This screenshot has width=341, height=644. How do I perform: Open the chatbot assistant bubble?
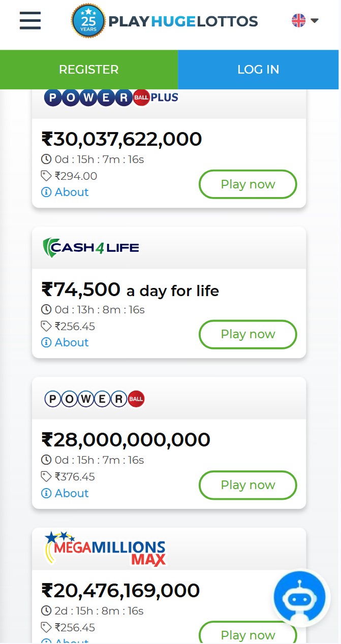click(299, 598)
